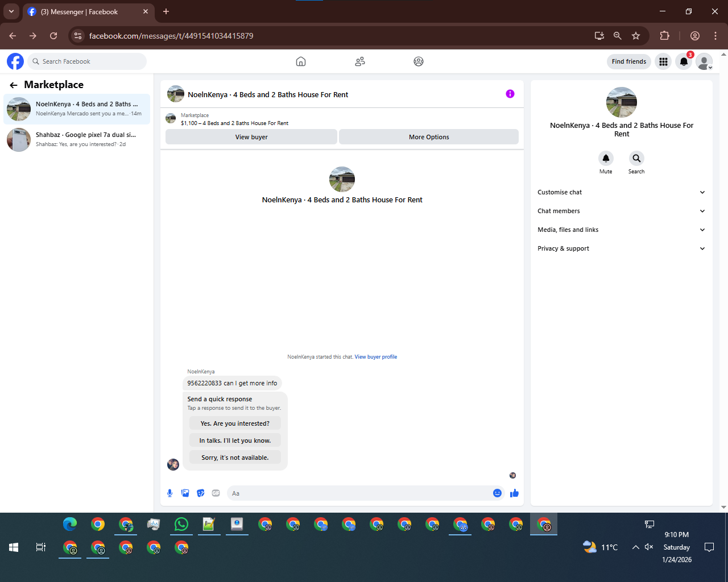728x582 pixels.
Task: Bookmark this page with star icon
Action: point(636,36)
